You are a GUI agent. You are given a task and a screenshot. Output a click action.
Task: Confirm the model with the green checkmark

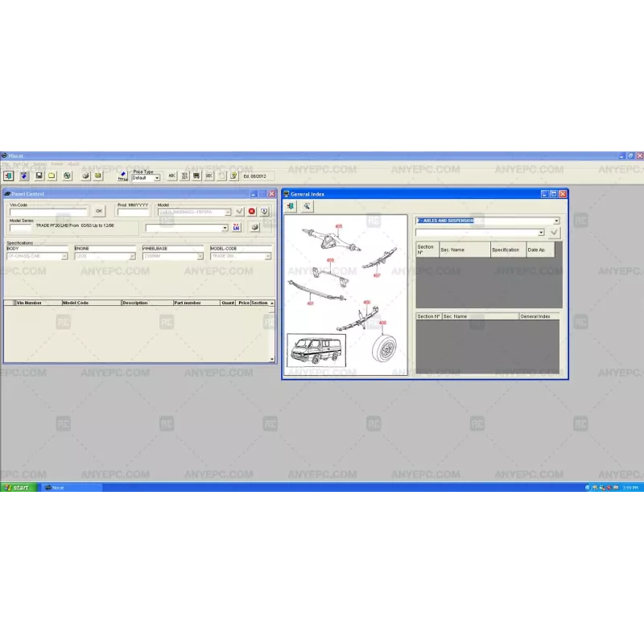coord(239,210)
